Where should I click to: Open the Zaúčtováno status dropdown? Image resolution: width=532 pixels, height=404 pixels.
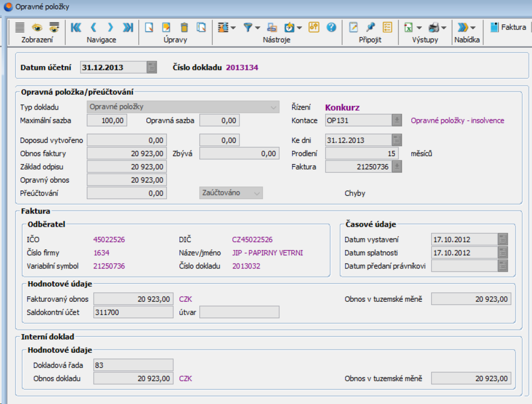pyautogui.click(x=257, y=193)
